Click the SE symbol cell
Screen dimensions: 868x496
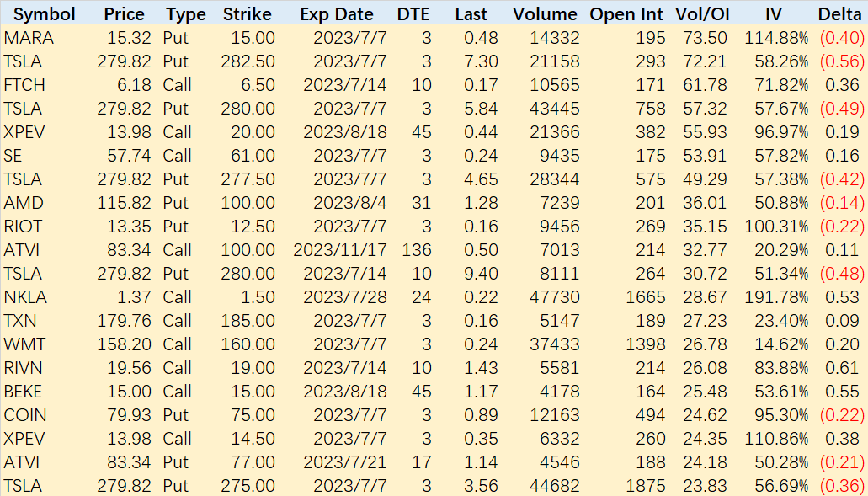pos(13,156)
